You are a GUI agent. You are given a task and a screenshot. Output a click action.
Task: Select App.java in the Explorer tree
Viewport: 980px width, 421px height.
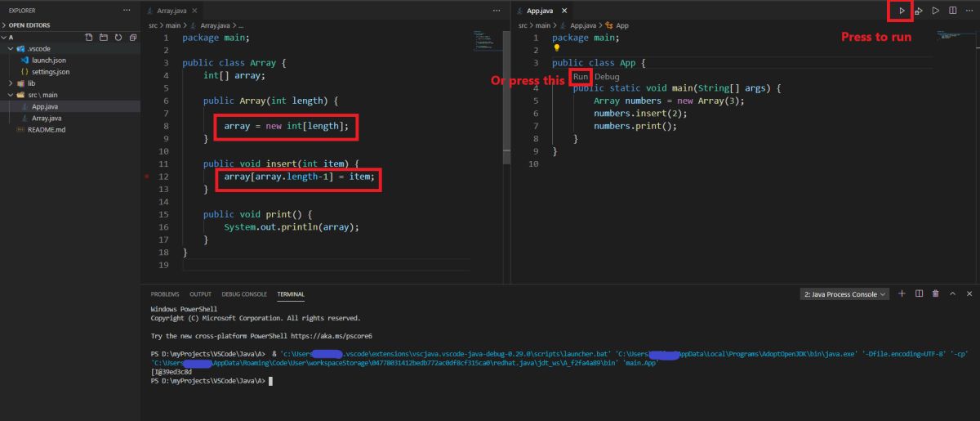(x=69, y=106)
